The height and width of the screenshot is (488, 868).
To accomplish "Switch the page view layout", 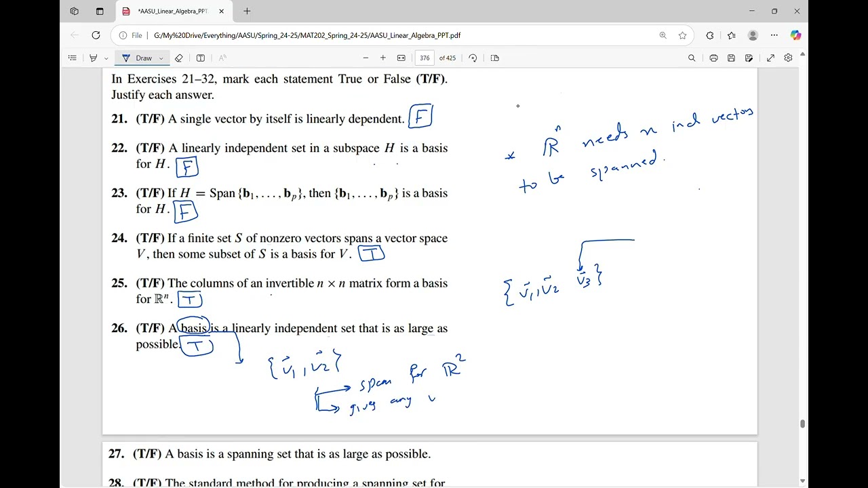I will [494, 58].
